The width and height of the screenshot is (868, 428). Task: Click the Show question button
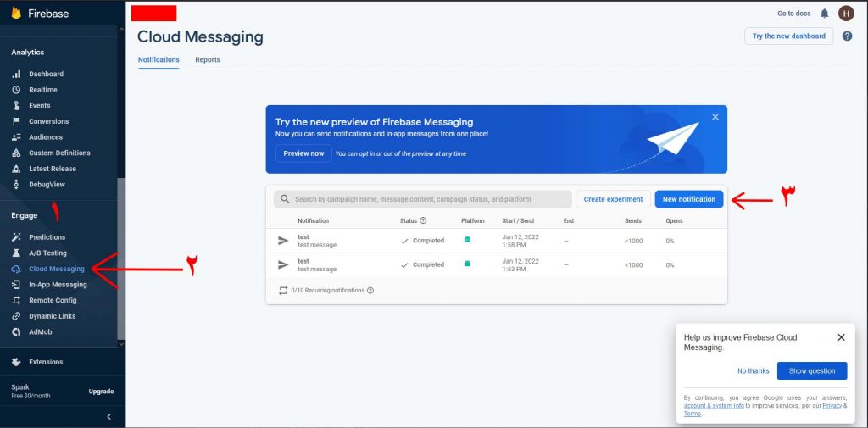tap(812, 371)
